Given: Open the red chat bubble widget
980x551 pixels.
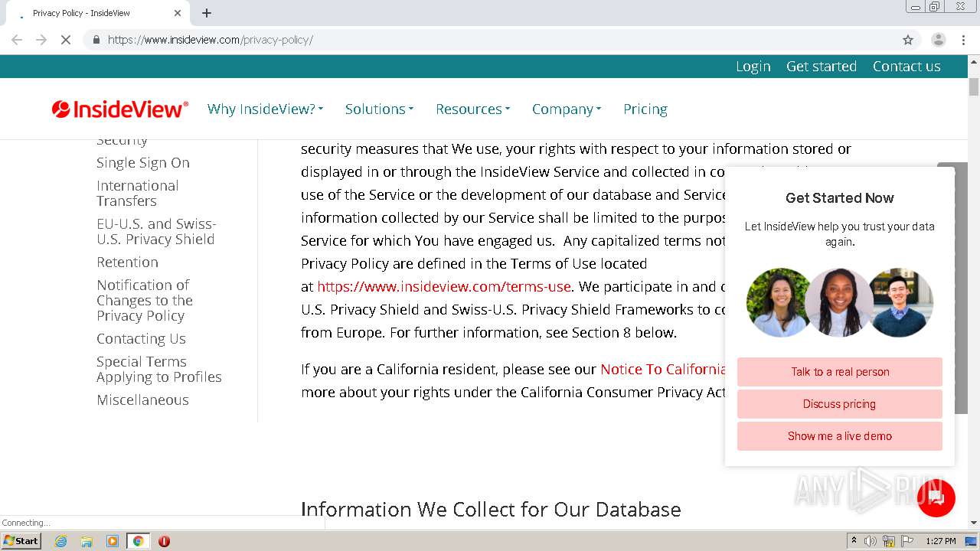Looking at the screenshot, I should point(936,498).
